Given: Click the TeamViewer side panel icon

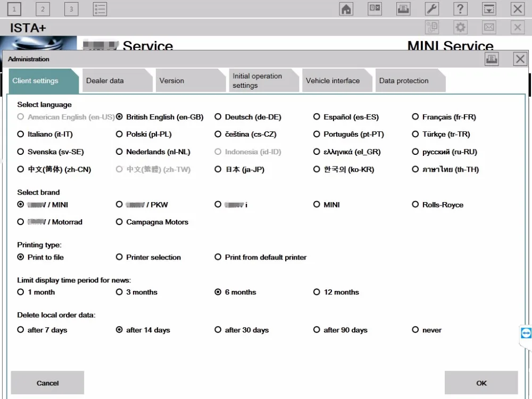Looking at the screenshot, I should 526,333.
